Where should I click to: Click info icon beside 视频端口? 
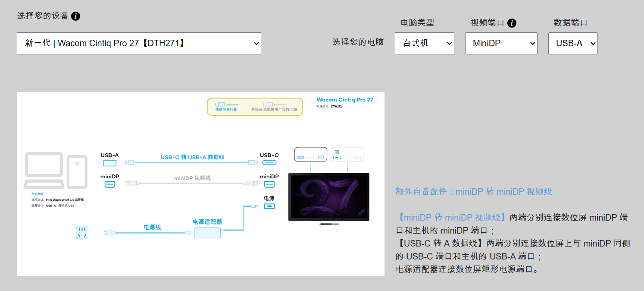tap(512, 23)
